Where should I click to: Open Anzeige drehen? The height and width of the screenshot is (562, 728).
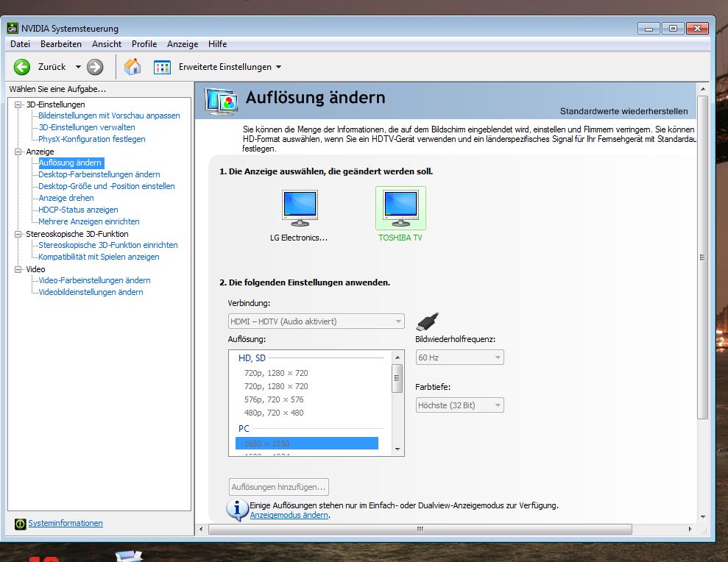pos(66,198)
